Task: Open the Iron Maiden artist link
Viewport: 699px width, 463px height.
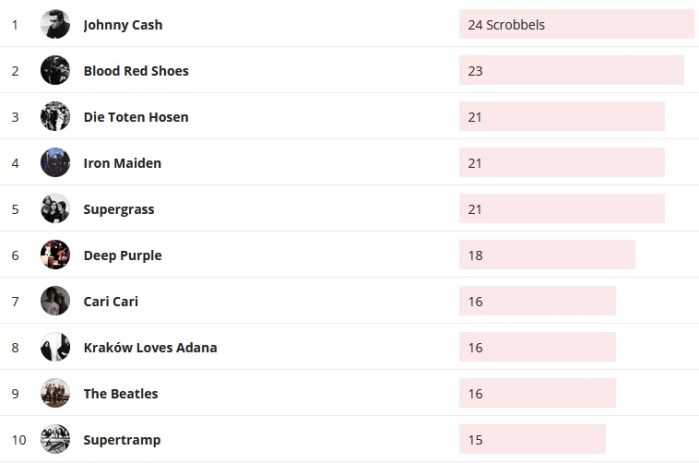Action: click(x=122, y=163)
